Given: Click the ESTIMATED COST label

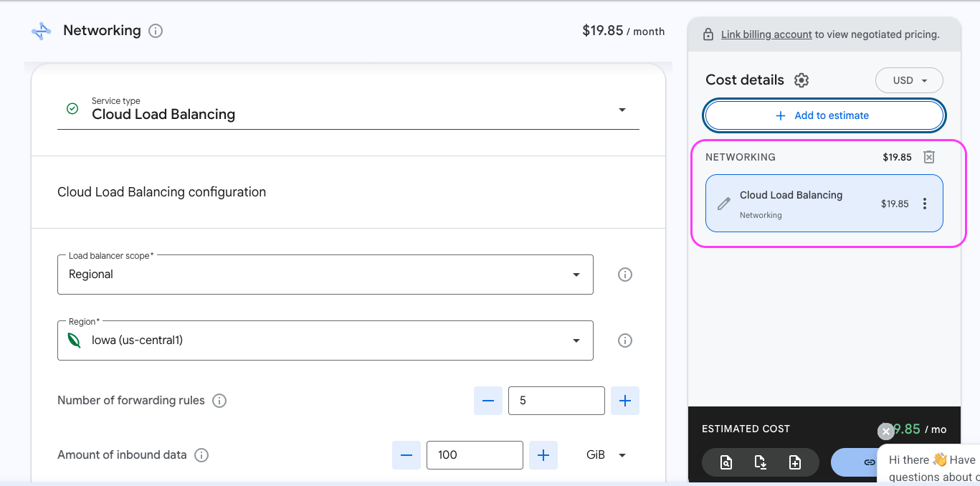Looking at the screenshot, I should 746,429.
